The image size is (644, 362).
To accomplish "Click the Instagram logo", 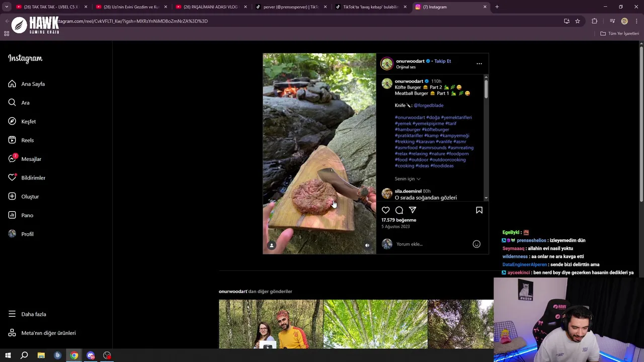I will (x=25, y=59).
